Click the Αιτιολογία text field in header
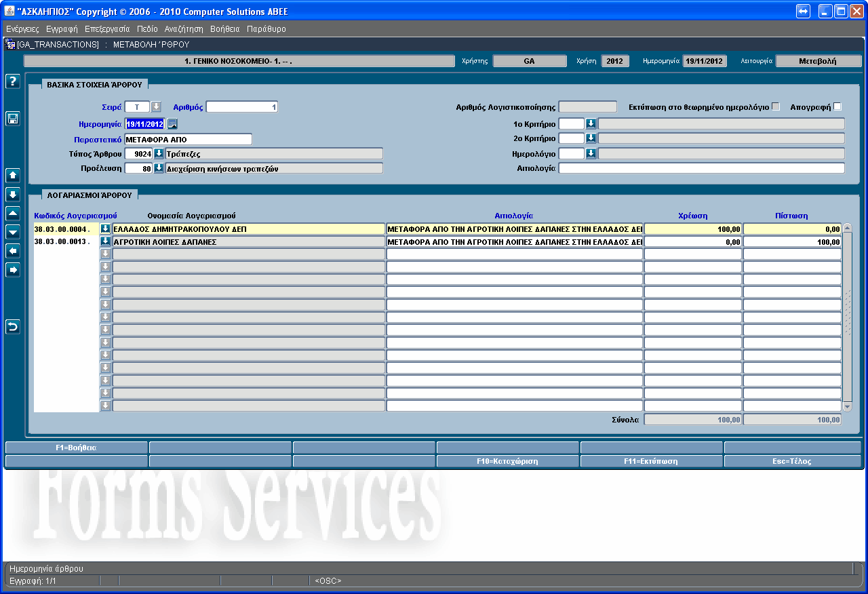The width and height of the screenshot is (868, 594). [701, 168]
